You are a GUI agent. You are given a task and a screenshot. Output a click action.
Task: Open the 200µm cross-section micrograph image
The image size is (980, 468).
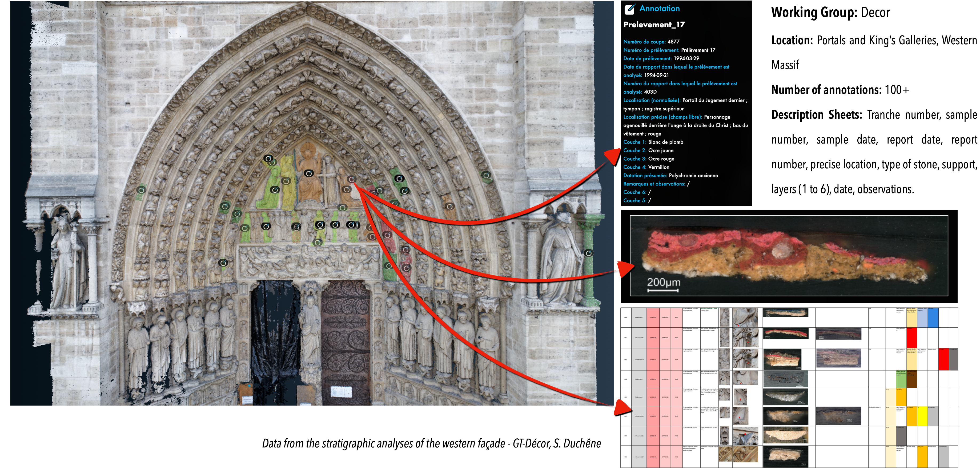789,256
